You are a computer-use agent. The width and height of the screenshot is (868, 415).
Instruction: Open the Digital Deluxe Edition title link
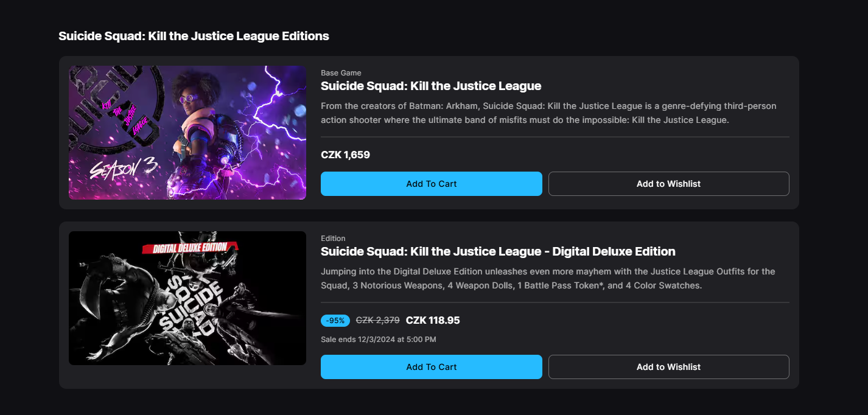coord(498,251)
